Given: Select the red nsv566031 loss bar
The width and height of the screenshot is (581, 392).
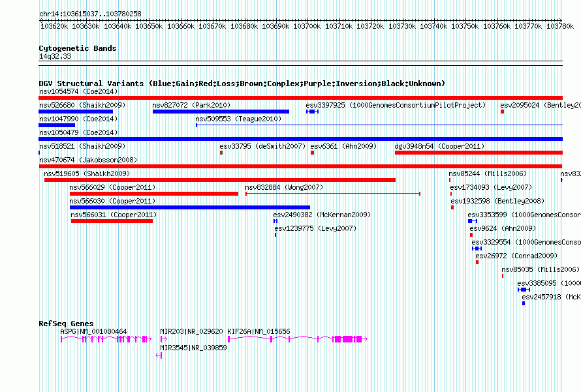Looking at the screenshot, I should (x=112, y=221).
